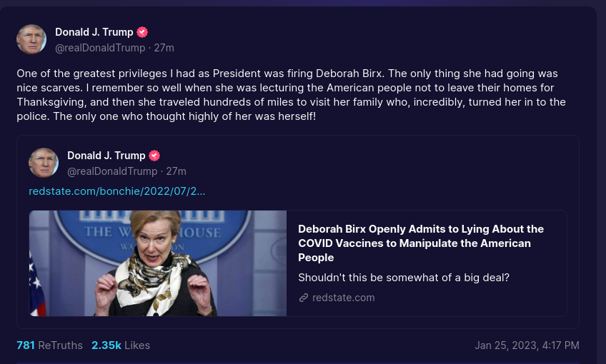Image resolution: width=606 pixels, height=364 pixels.
Task: Click the redstate.com domain label on the card
Action: coord(343,298)
